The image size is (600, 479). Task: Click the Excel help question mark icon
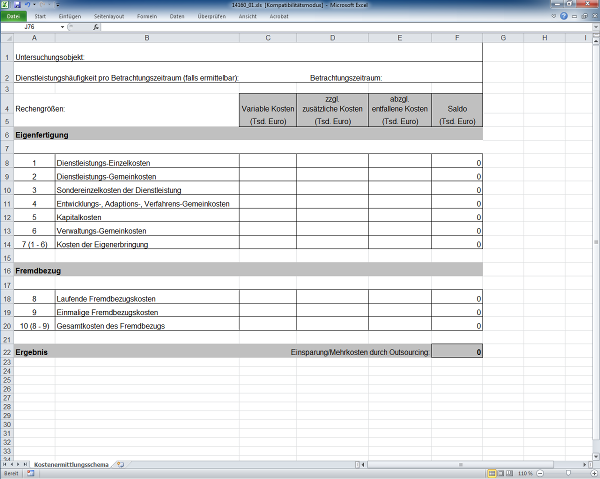click(x=563, y=17)
